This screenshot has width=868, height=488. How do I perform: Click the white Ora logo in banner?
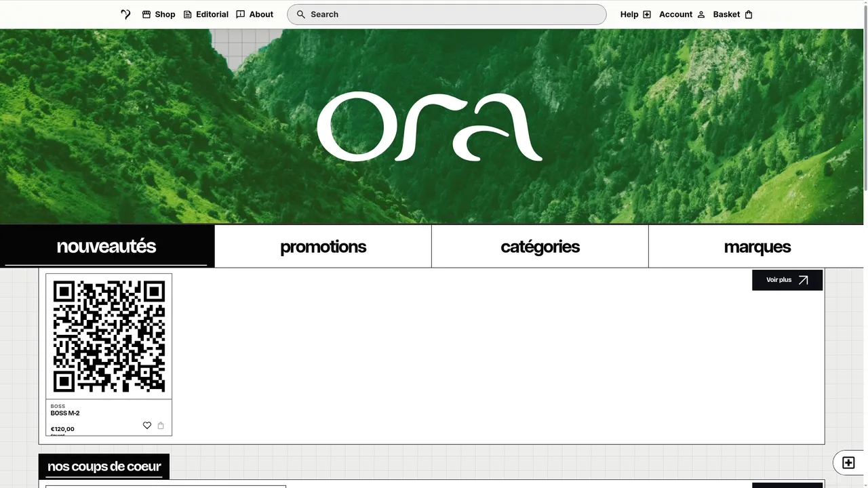[x=430, y=127]
